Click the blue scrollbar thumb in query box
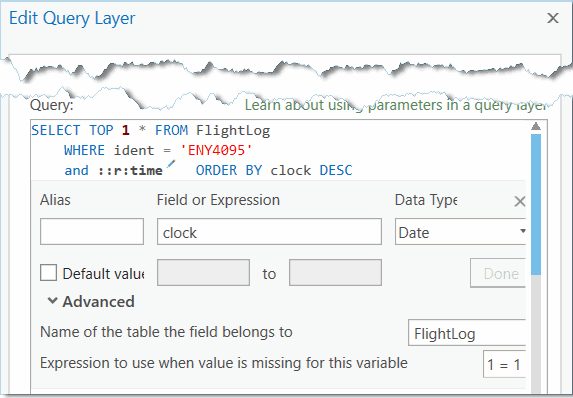 click(536, 204)
